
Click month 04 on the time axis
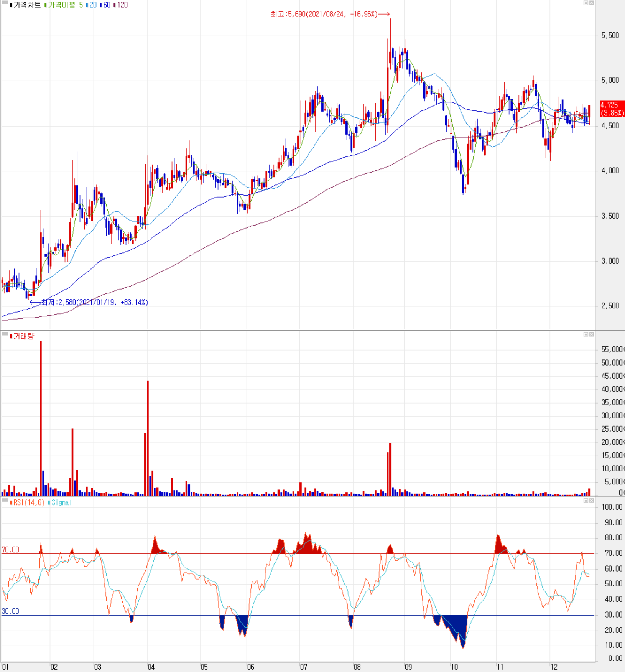tap(151, 667)
